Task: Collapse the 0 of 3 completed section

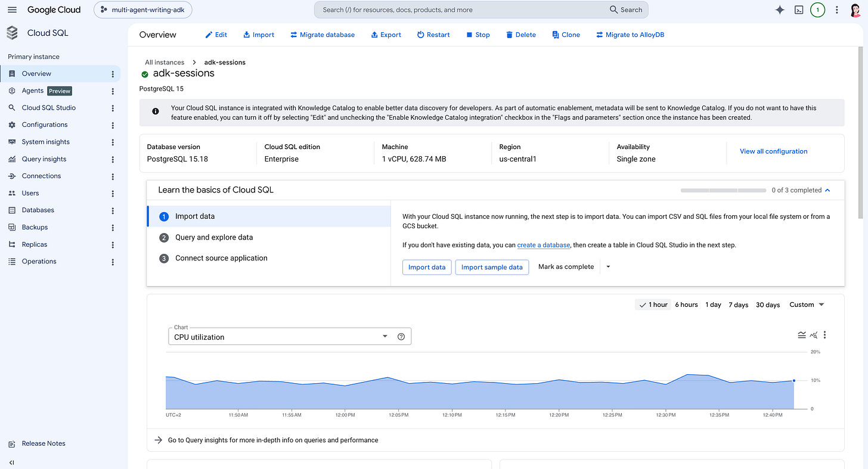Action: (x=827, y=190)
